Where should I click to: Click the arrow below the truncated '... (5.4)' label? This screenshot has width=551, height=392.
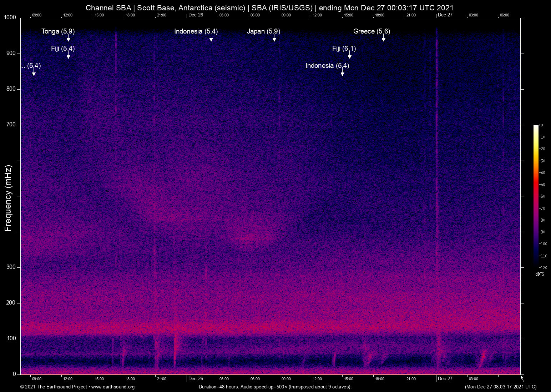34,73
